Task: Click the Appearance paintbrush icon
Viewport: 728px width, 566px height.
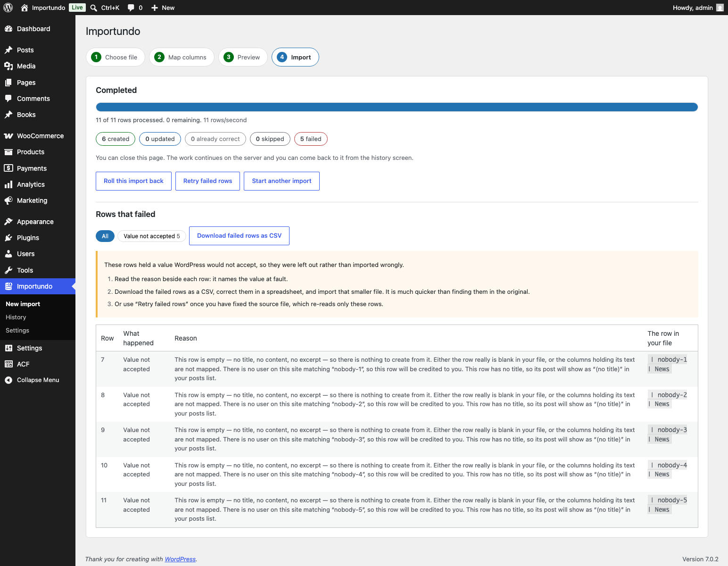Action: [8, 222]
